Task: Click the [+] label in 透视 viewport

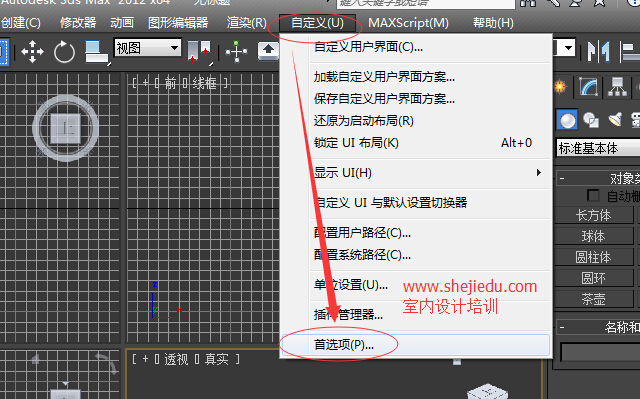Action: pyautogui.click(x=145, y=359)
